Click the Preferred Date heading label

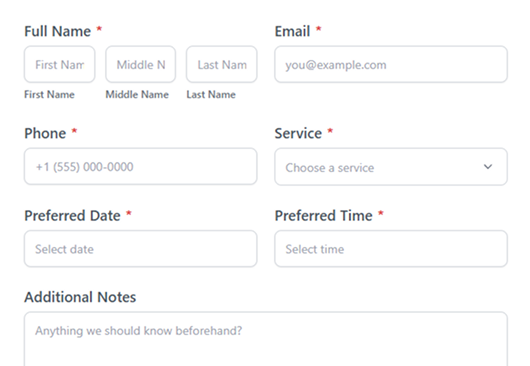pyautogui.click(x=72, y=216)
